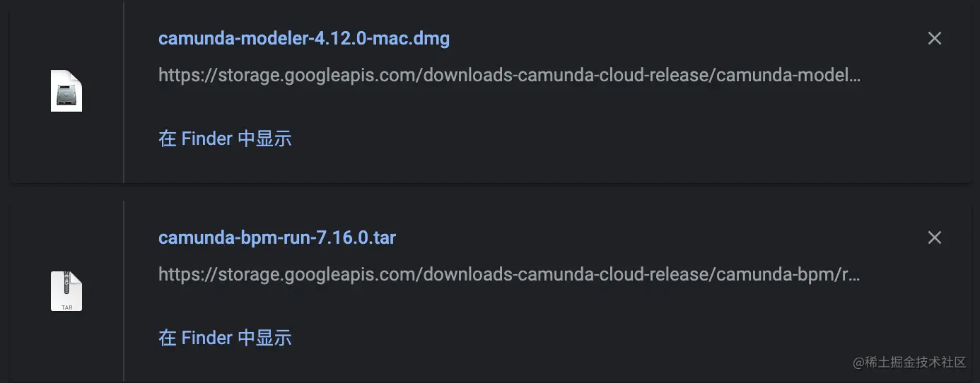Click the TAR archive file icon
The height and width of the screenshot is (383, 980).
point(66,290)
